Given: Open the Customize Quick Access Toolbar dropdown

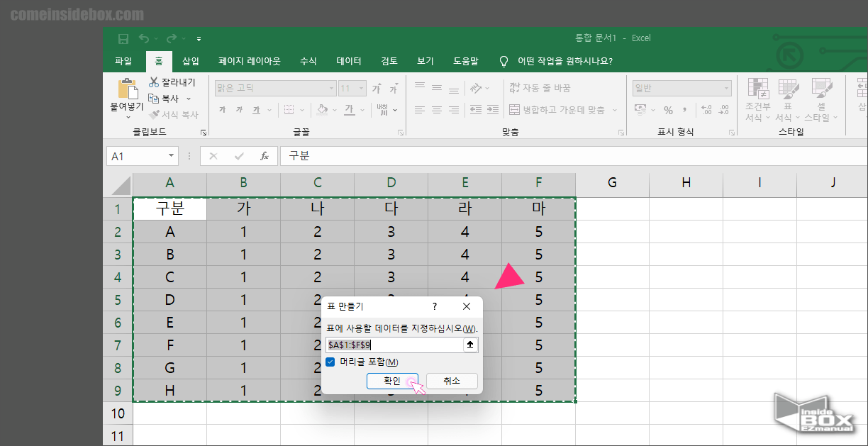Looking at the screenshot, I should [199, 39].
